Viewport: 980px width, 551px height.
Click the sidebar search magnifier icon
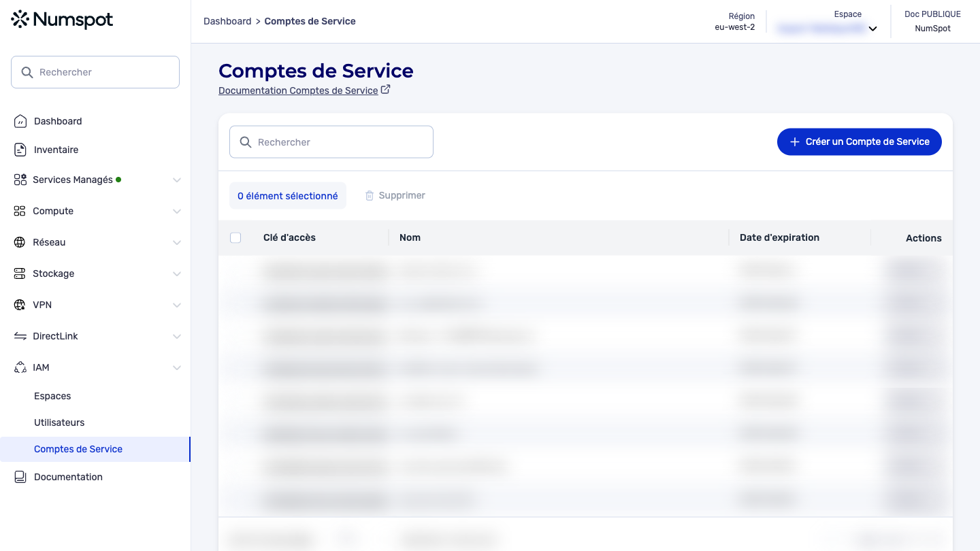(27, 72)
